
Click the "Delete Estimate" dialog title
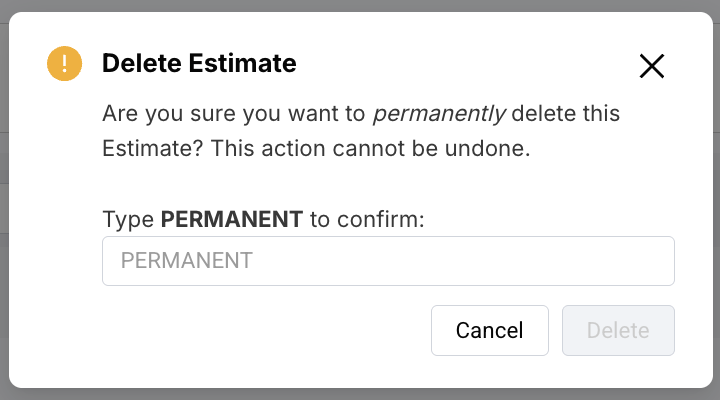pos(199,64)
